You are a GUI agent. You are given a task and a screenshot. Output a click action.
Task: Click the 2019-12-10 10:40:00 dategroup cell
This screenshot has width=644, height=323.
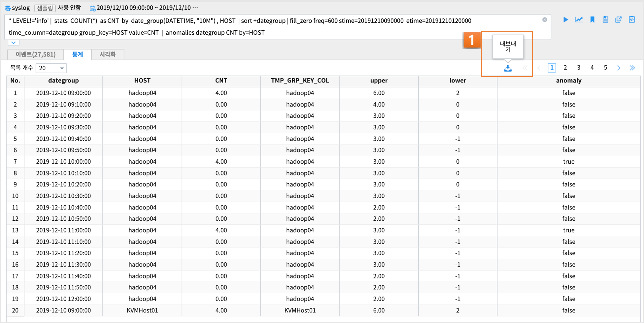pos(63,208)
